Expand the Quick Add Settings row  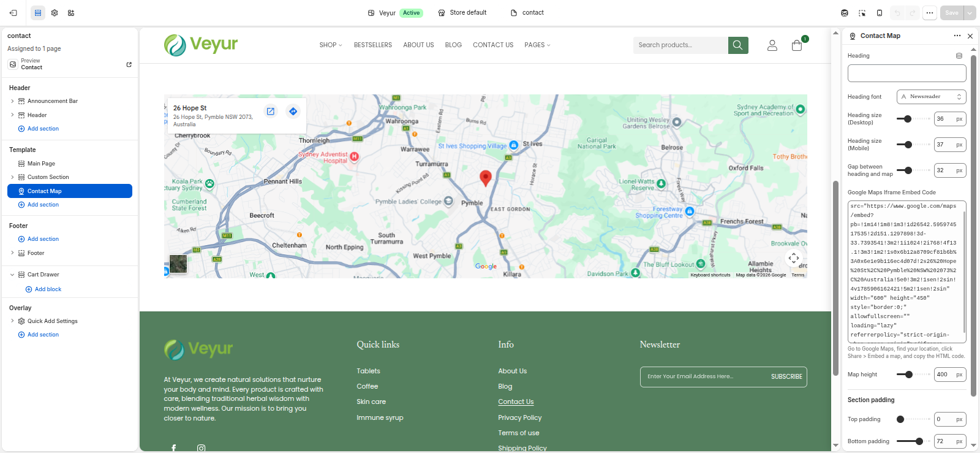coord(12,321)
